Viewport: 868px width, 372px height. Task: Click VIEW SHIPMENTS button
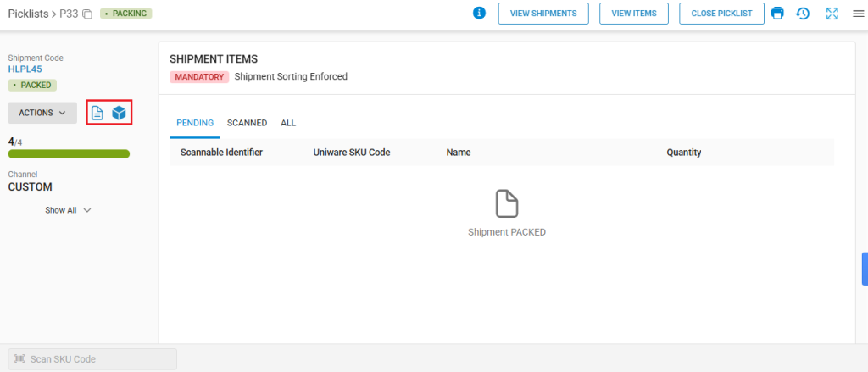pos(543,14)
